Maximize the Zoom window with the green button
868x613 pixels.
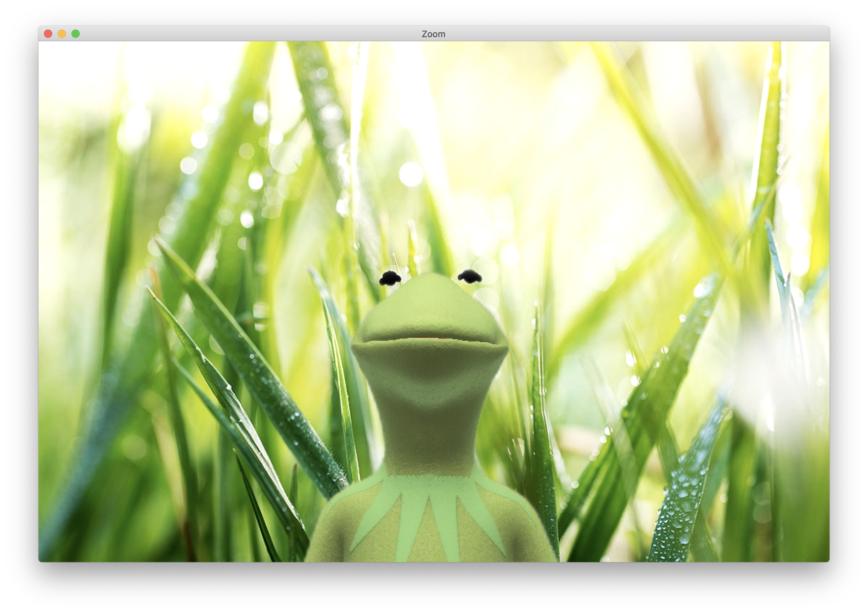click(x=76, y=34)
